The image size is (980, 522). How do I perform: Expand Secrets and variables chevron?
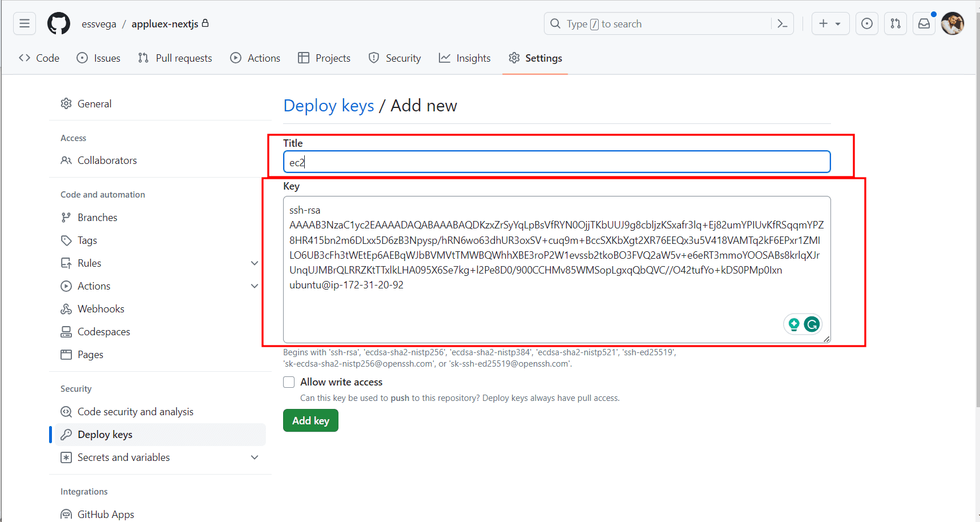[x=255, y=457]
